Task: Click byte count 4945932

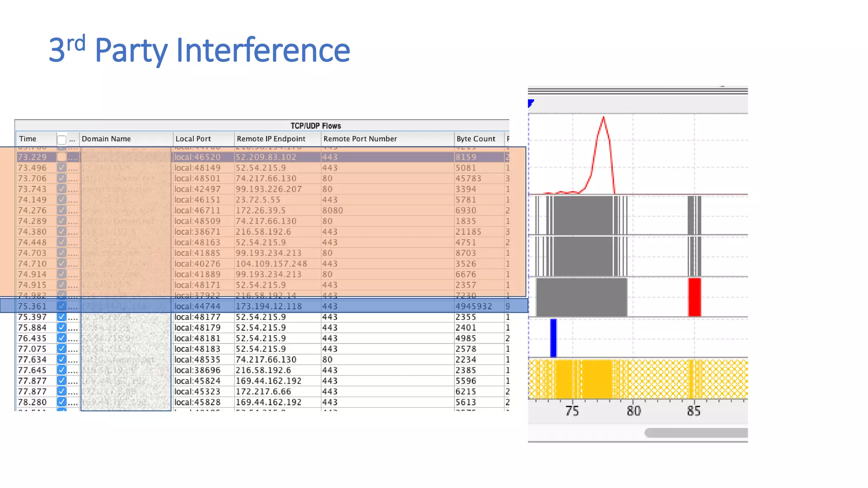Action: (x=474, y=306)
